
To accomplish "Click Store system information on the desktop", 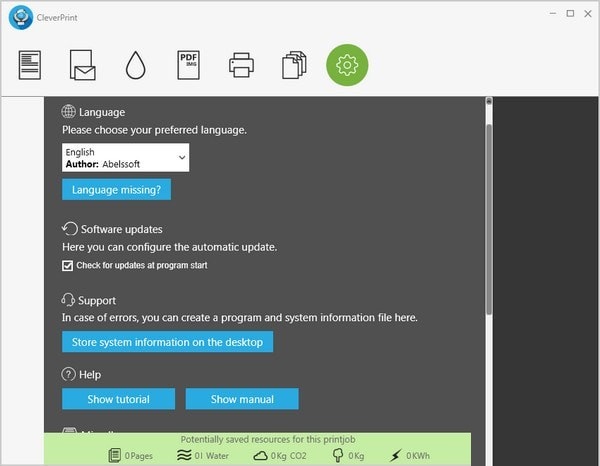I will pos(168,342).
